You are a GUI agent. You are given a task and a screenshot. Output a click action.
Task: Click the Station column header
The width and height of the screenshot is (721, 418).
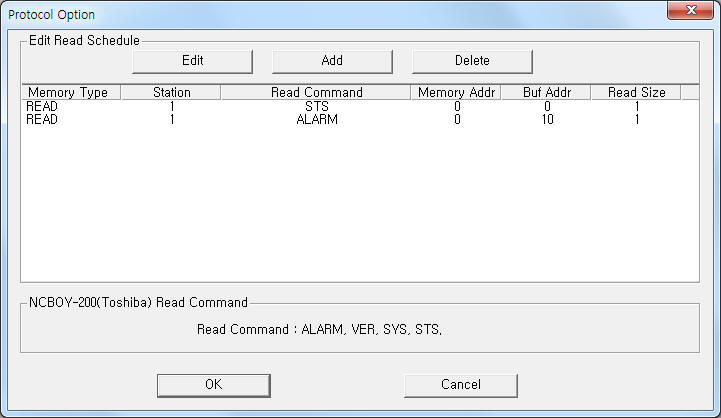point(171,92)
